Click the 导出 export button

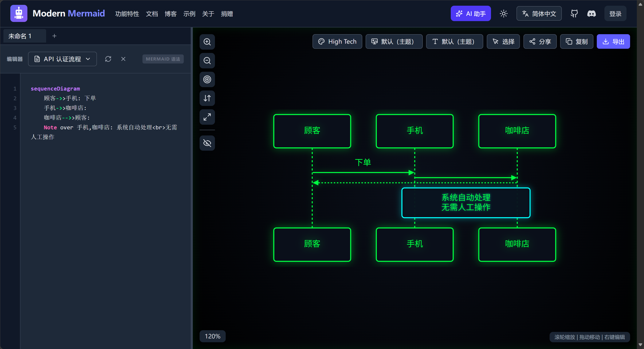coord(613,42)
